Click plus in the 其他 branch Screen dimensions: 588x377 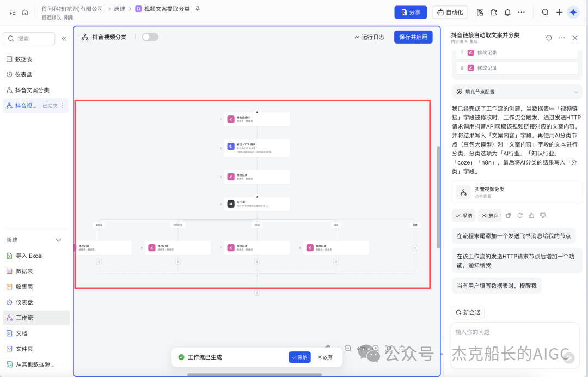pos(415,248)
